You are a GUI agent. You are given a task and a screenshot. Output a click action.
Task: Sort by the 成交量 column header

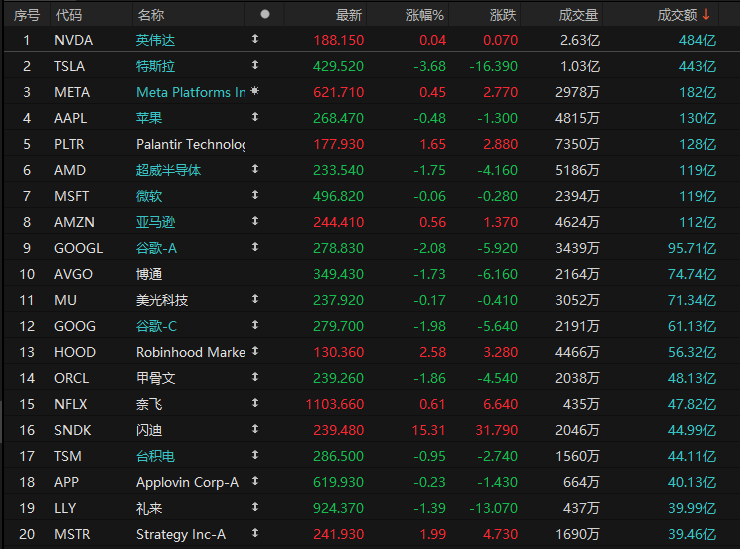(578, 15)
